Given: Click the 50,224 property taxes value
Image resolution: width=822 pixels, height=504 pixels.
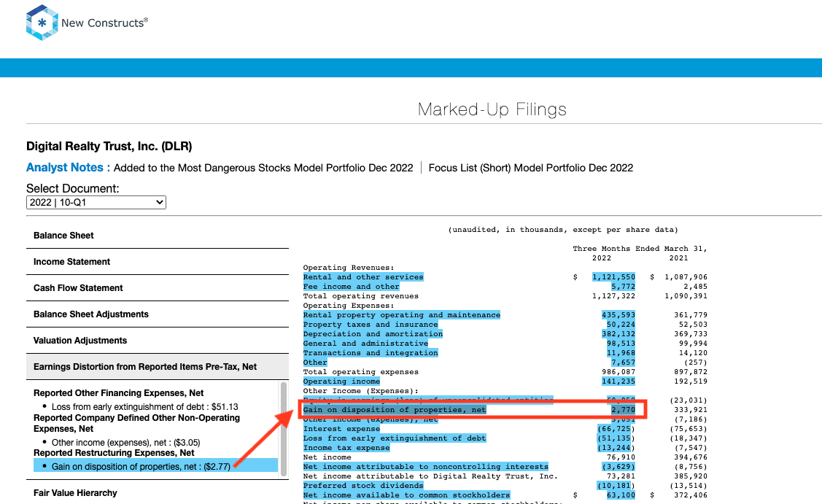Looking at the screenshot, I should pyautogui.click(x=621, y=324).
